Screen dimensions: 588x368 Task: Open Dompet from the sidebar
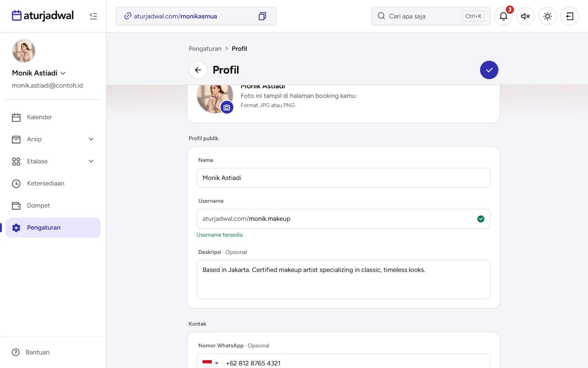tap(53, 205)
